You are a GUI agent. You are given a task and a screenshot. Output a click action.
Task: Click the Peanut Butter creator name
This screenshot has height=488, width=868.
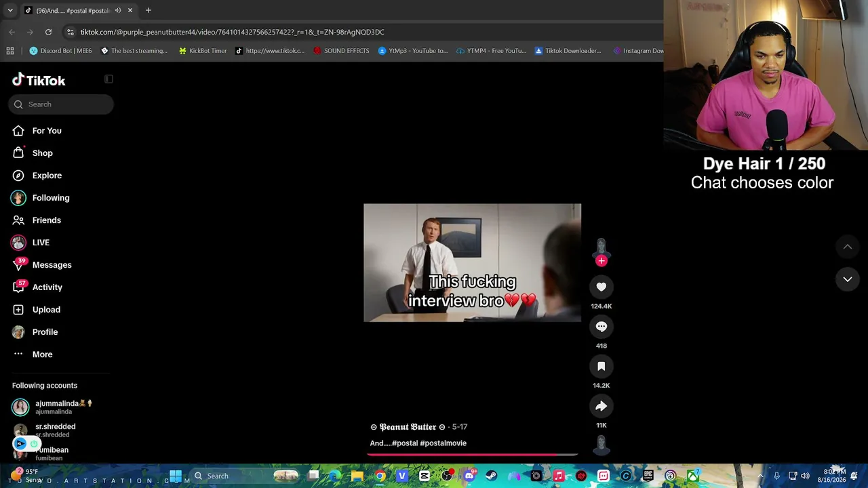pos(408,427)
